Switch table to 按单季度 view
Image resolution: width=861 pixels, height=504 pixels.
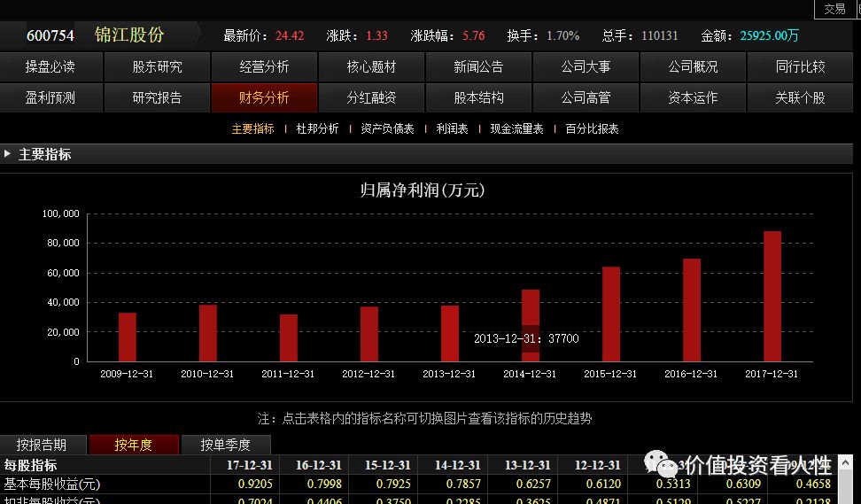226,445
